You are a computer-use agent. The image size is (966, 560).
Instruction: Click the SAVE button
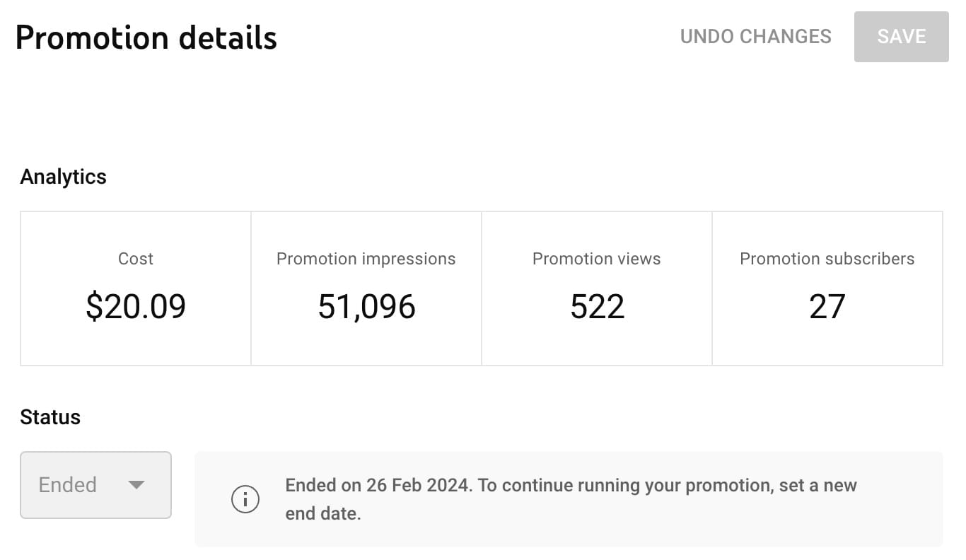(x=901, y=36)
